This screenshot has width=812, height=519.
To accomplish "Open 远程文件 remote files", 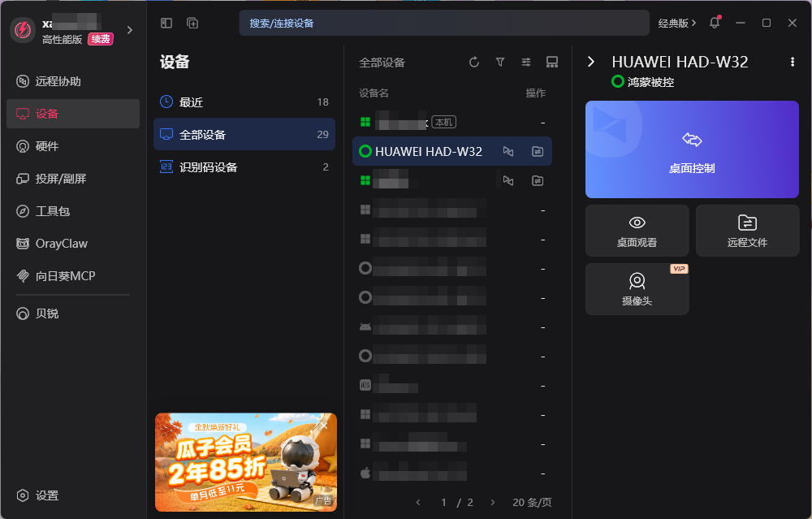I will [747, 231].
